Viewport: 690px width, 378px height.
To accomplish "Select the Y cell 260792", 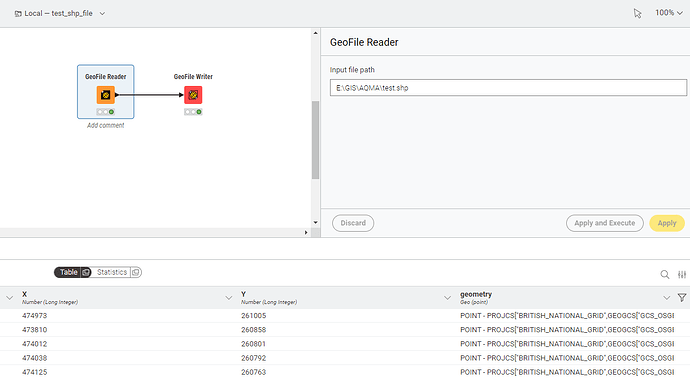I will [253, 358].
